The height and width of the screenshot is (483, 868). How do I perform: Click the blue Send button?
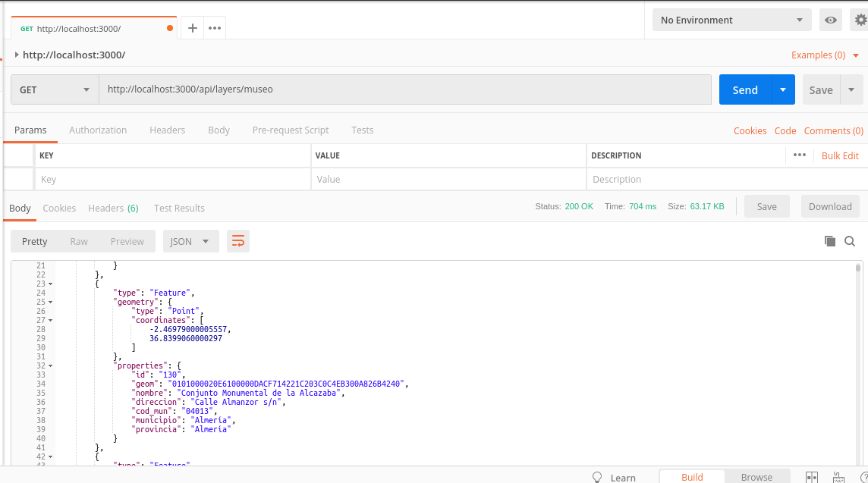745,89
